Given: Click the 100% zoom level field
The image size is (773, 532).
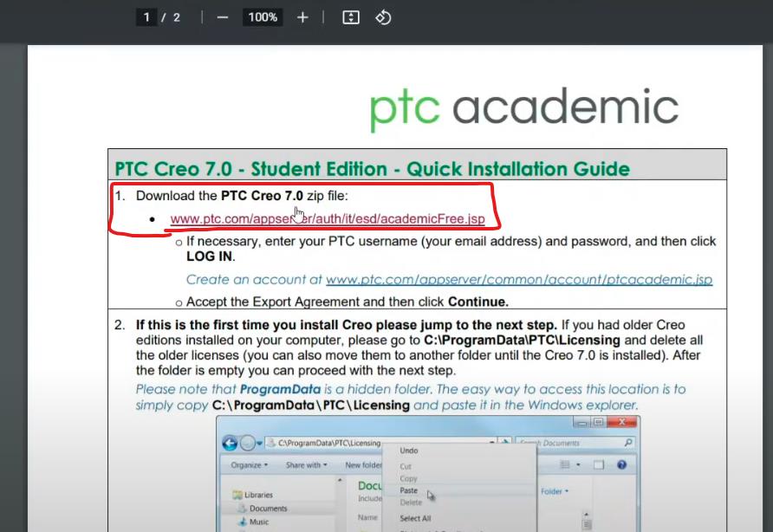Looking at the screenshot, I should tap(263, 17).
